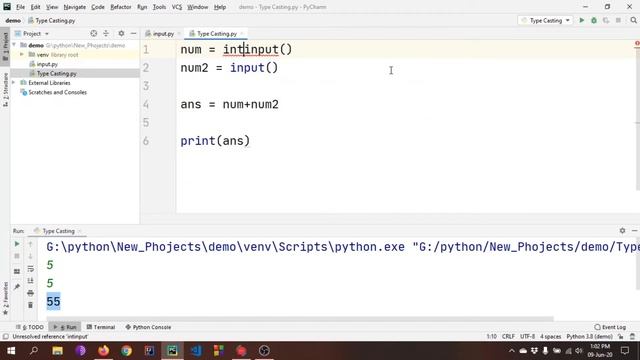Select Scratches and Consoles node
The height and width of the screenshot is (360, 640).
[58, 92]
